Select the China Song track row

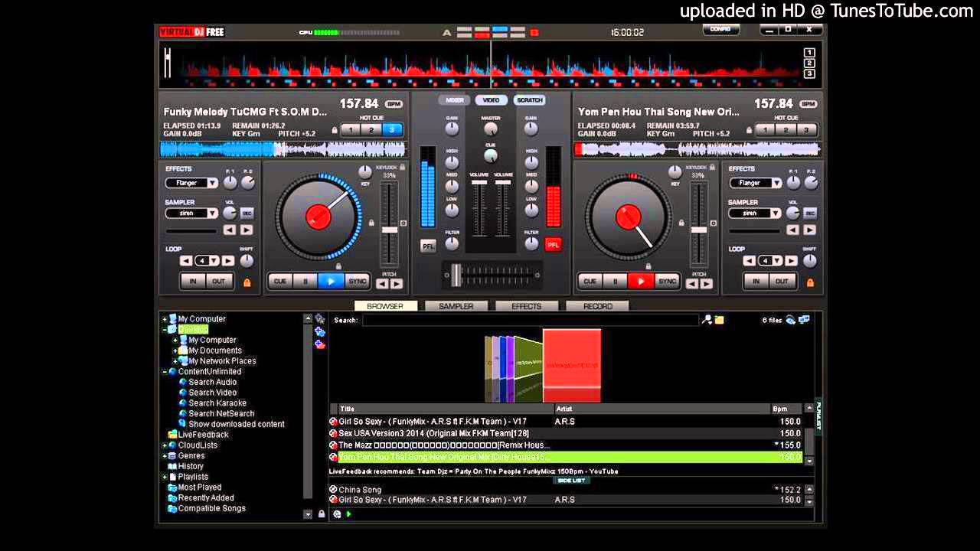point(565,490)
